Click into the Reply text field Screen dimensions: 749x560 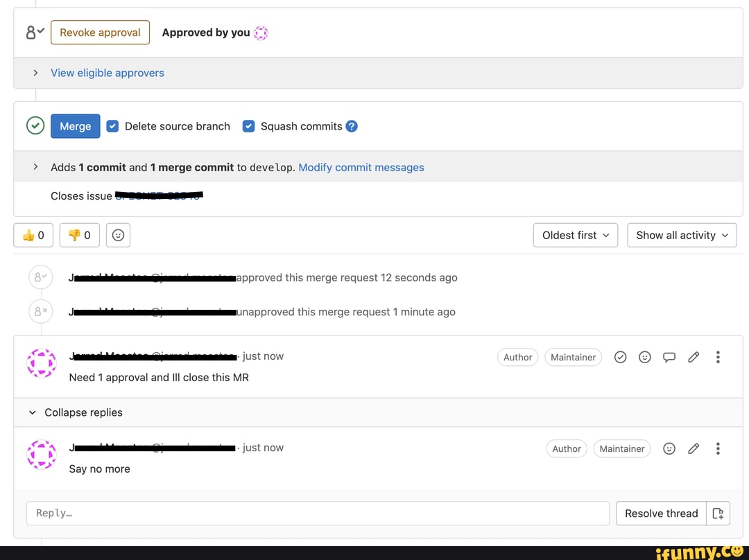coord(318,514)
